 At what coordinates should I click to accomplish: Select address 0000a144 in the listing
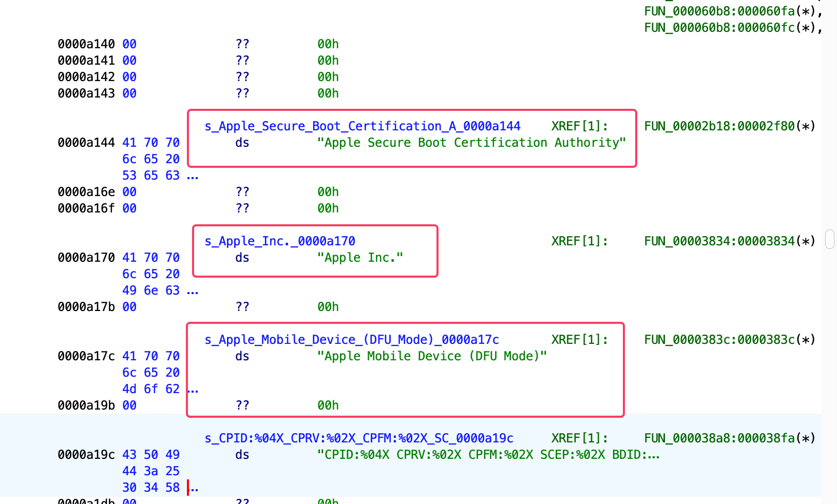pyautogui.click(x=86, y=143)
